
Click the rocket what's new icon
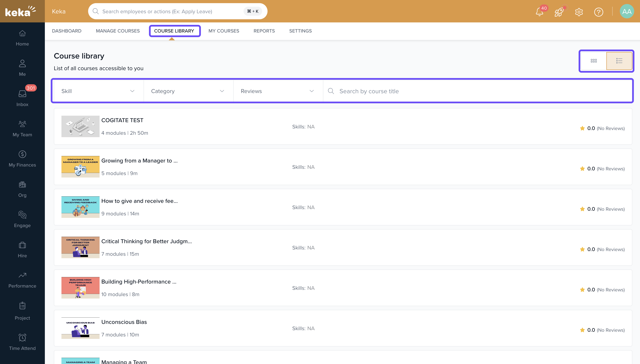[559, 12]
